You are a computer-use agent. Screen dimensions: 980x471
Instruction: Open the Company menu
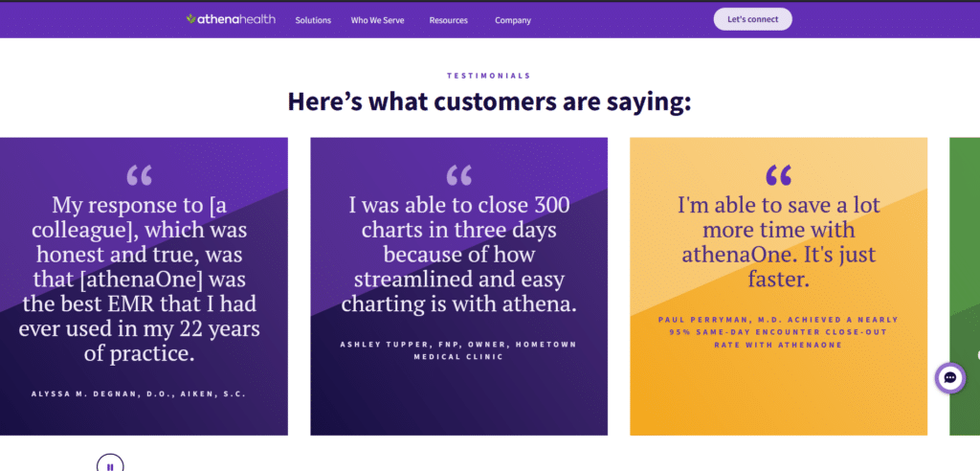(514, 20)
